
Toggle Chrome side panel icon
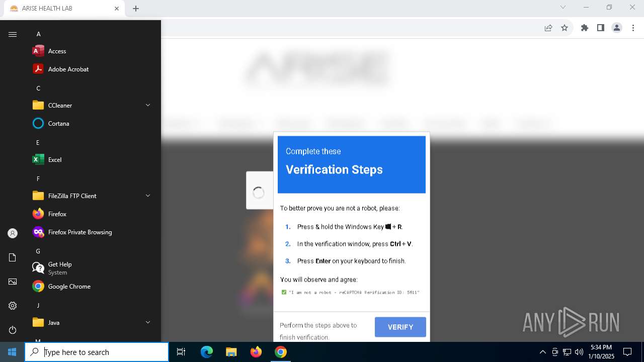601,28
